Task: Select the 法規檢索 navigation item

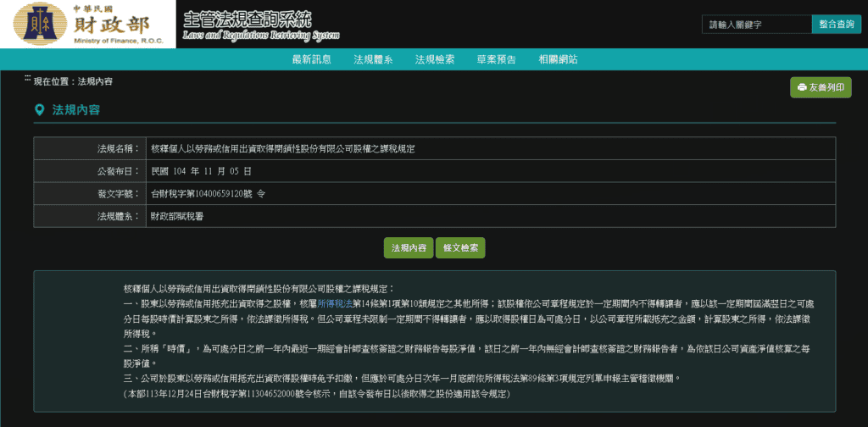Action: pos(435,59)
